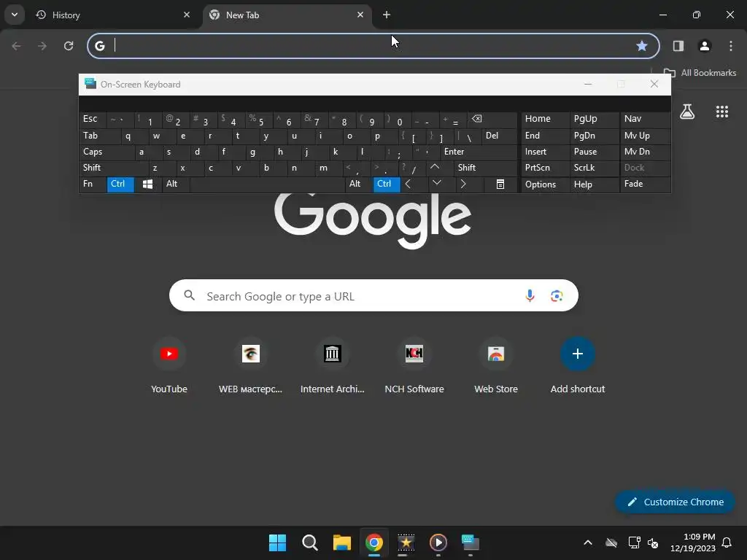Reload the page with the refresh icon
Image resolution: width=747 pixels, height=560 pixels.
tap(69, 46)
